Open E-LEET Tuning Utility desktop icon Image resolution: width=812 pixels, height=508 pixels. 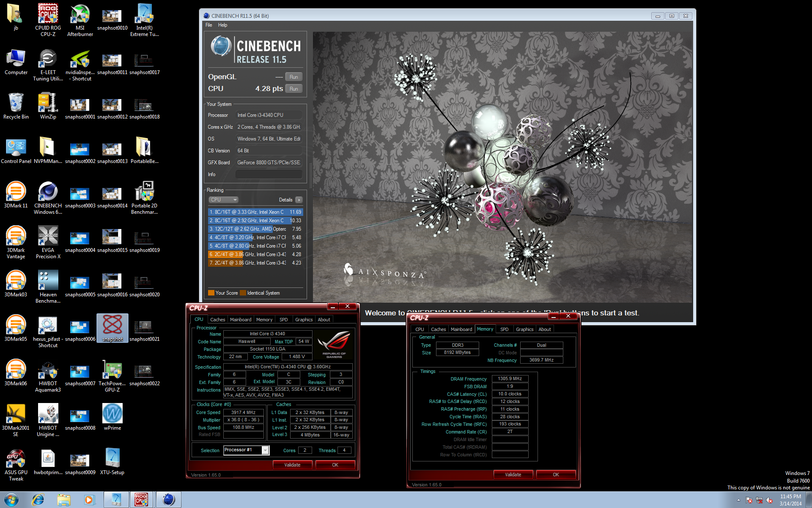coord(48,64)
